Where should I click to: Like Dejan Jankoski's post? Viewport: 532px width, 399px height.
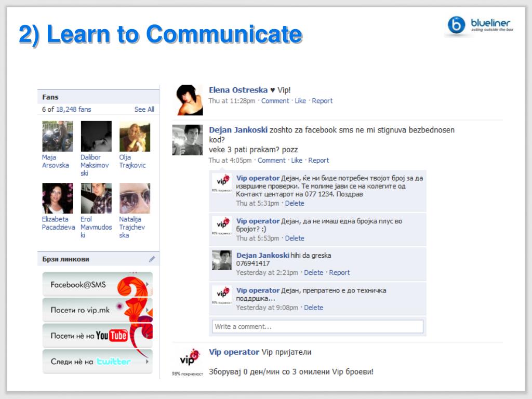pyautogui.click(x=297, y=160)
